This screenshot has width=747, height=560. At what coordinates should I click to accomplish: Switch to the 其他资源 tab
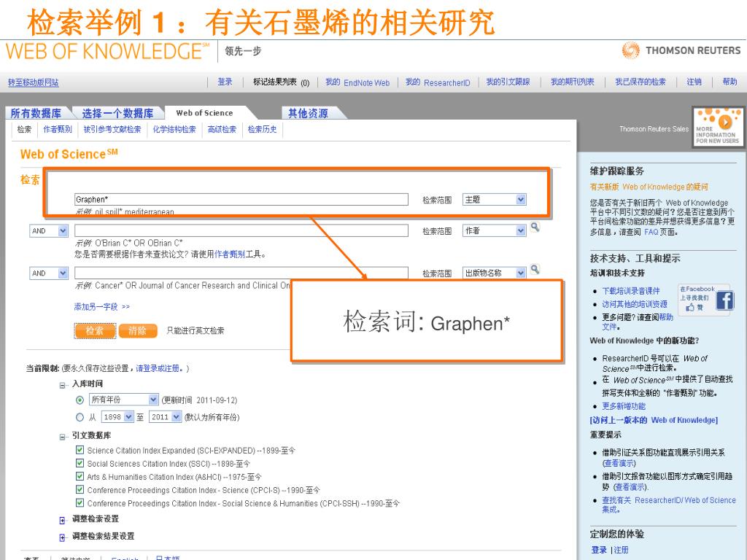click(308, 113)
